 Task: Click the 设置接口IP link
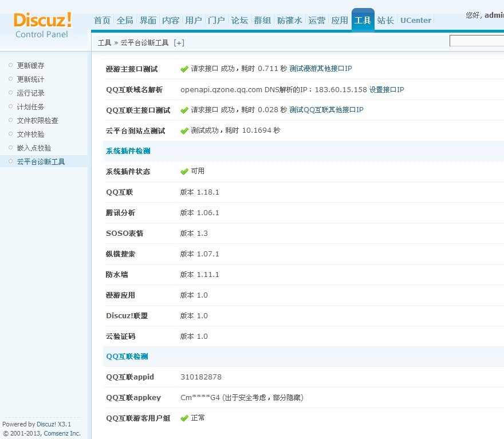point(387,90)
